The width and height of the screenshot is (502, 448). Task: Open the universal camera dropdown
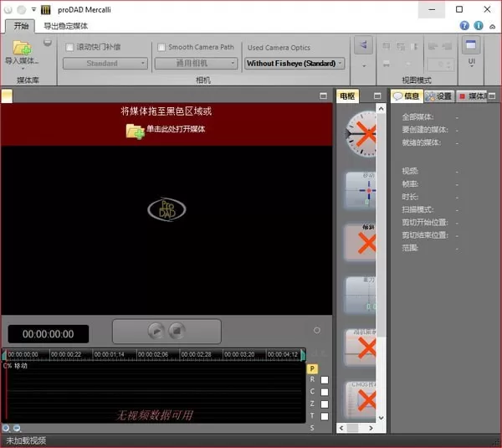pos(197,64)
